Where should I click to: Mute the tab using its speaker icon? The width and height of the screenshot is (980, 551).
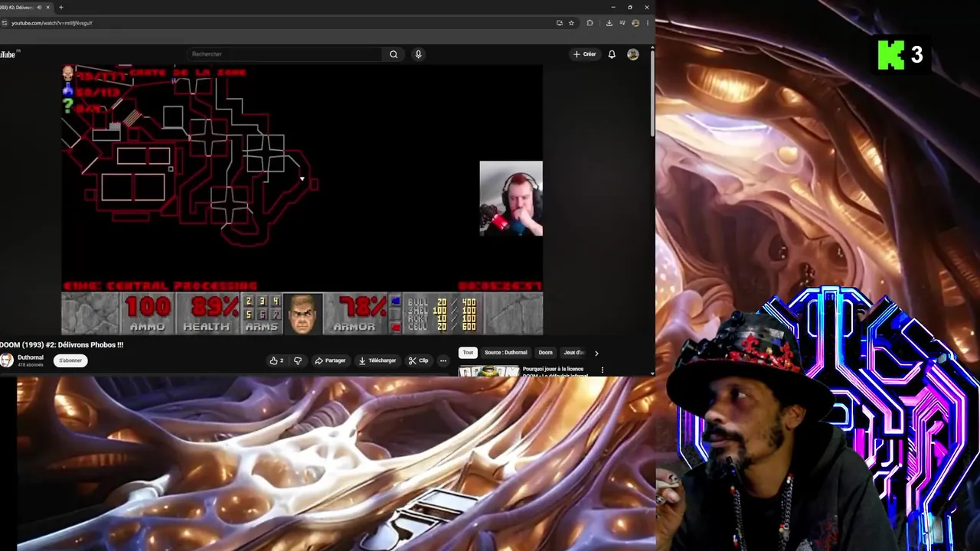[x=39, y=8]
